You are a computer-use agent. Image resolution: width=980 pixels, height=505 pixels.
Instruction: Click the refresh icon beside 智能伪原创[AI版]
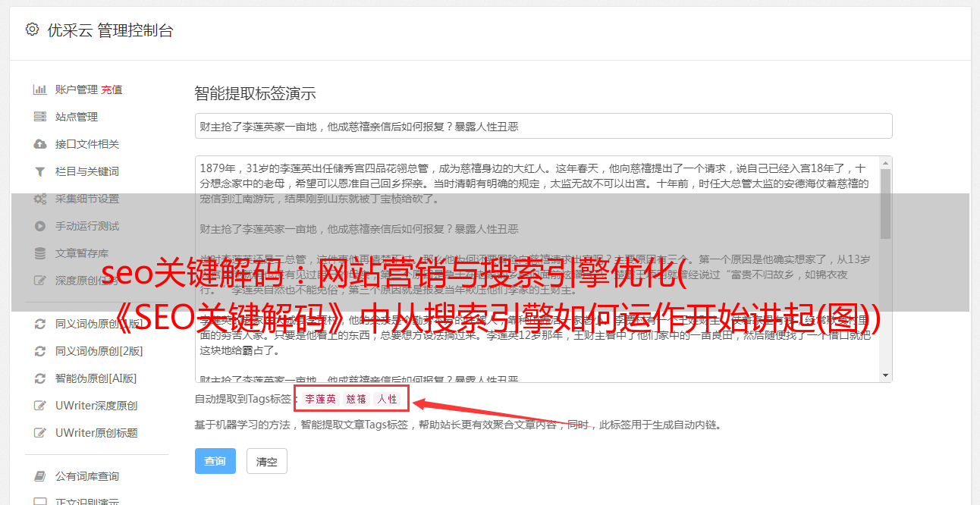40,378
